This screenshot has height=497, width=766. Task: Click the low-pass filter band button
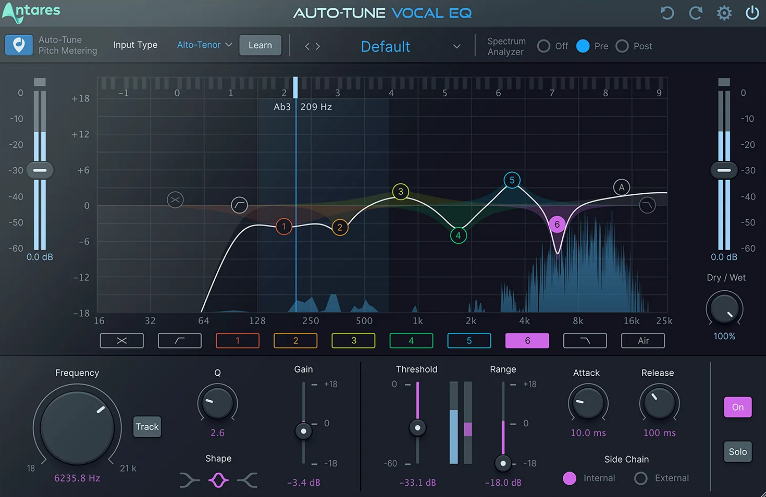coord(584,340)
